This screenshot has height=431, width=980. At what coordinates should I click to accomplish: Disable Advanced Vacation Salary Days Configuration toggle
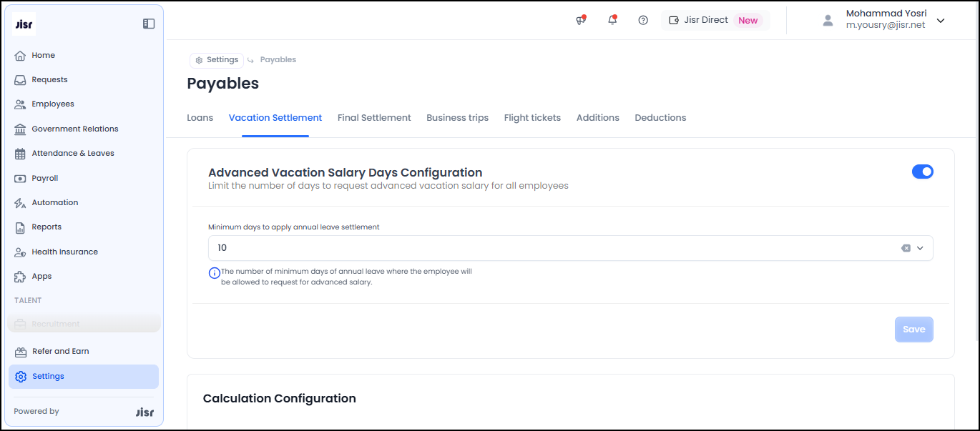pos(922,172)
